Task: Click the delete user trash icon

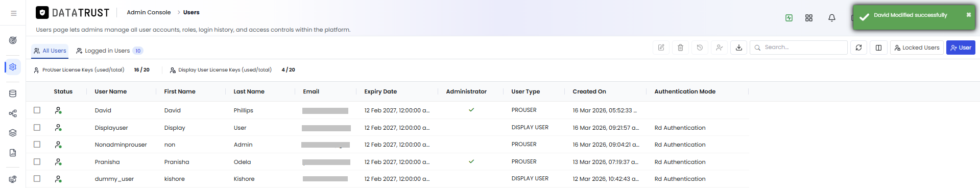Action: coord(680,48)
